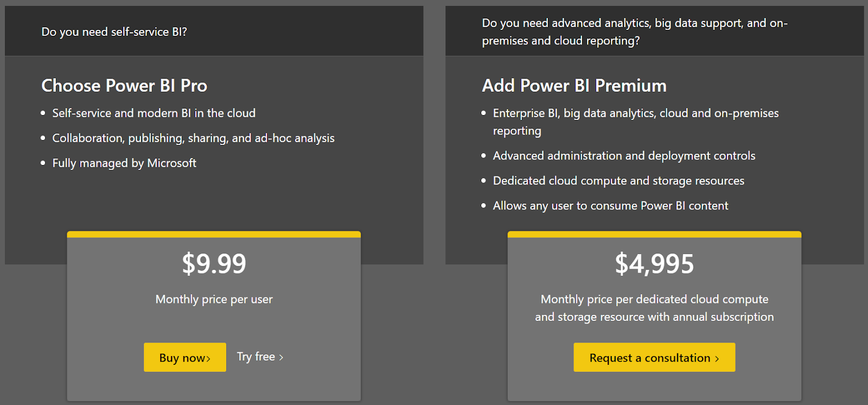Click the Choose Power BI Pro heading
The width and height of the screenshot is (868, 405).
(x=124, y=85)
